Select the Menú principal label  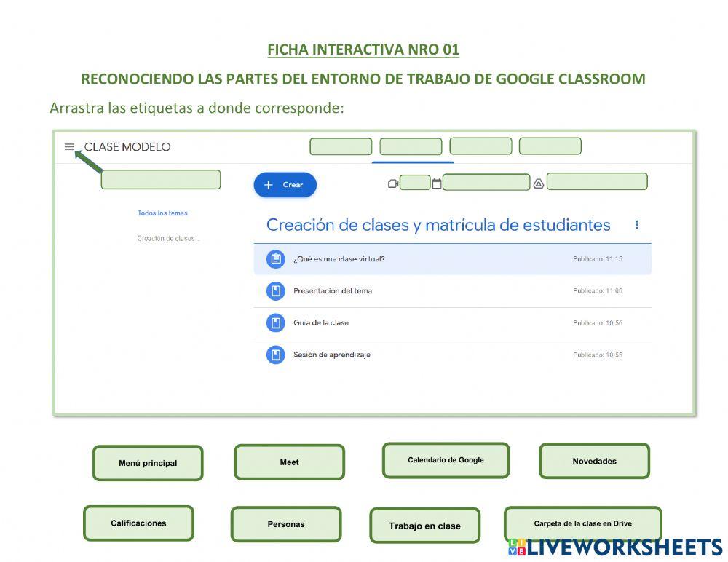click(148, 463)
